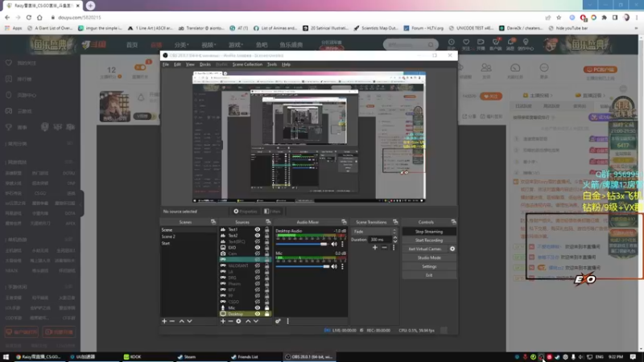Bookmark this page with the Chrome star icon

(559, 18)
